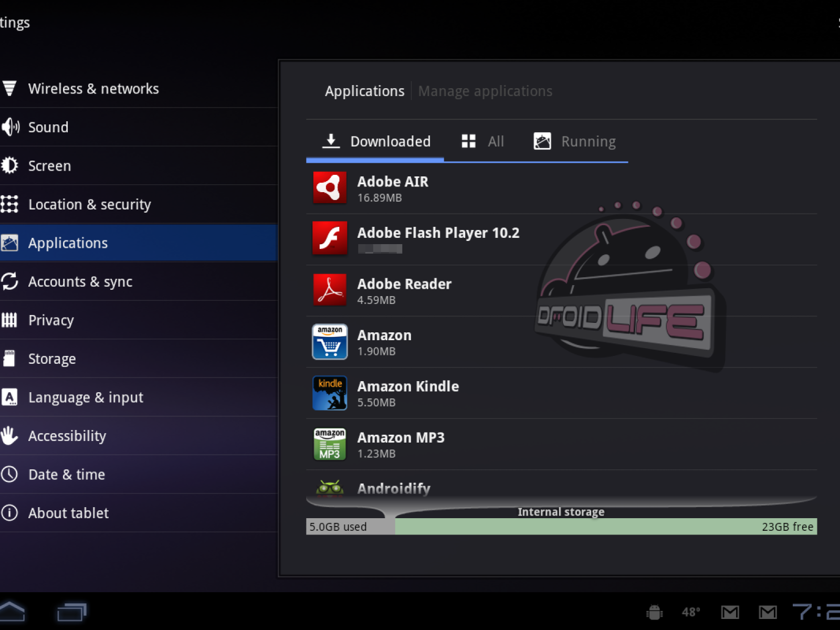This screenshot has height=630, width=840.
Task: Tap the Amazon Kindle icon
Action: click(330, 393)
